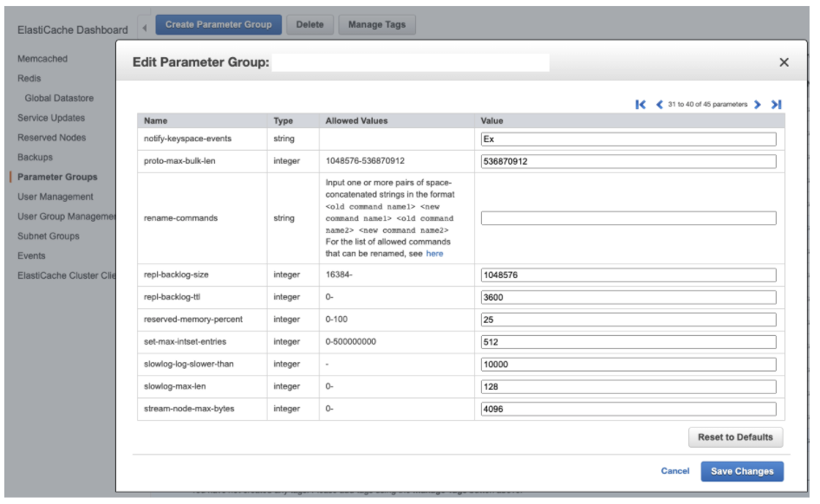Edit the reserved-memory-percent value field

pos(628,320)
